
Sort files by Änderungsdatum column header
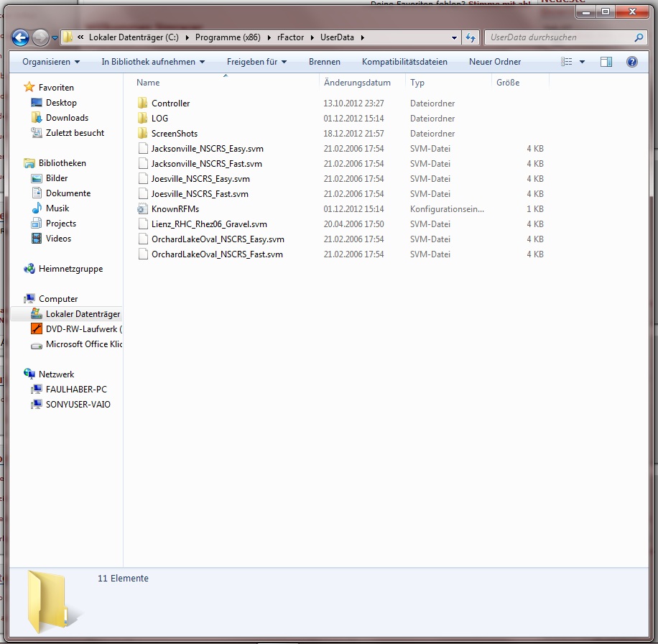[x=357, y=83]
